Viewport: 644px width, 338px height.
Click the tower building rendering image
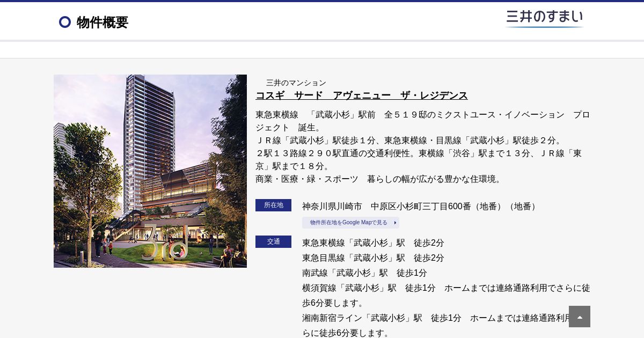click(x=150, y=171)
